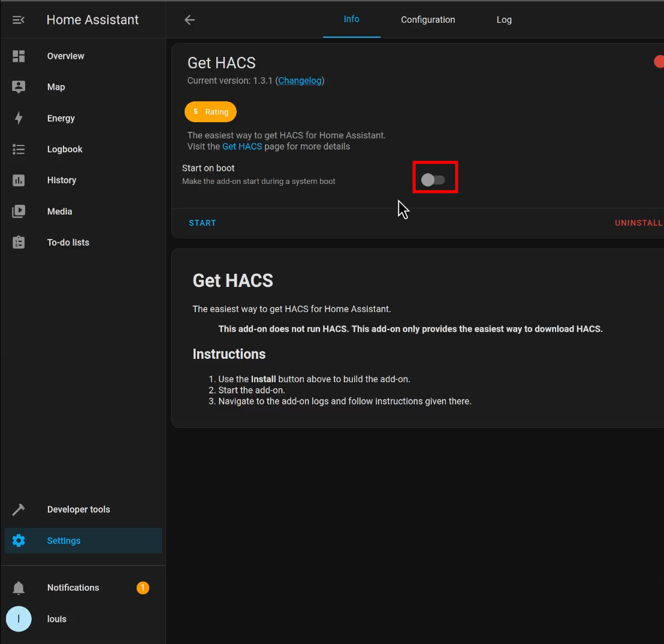The image size is (664, 644).
Task: Click the Instructions heading
Action: pyautogui.click(x=229, y=354)
